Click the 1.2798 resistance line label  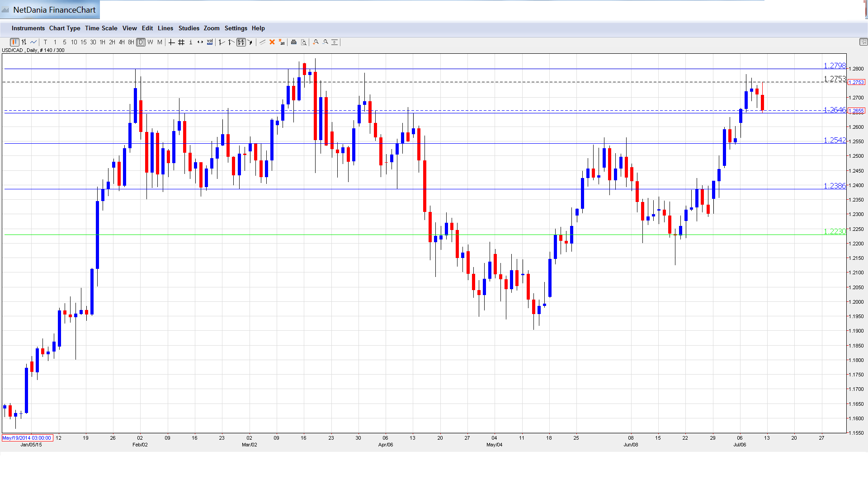pos(834,66)
